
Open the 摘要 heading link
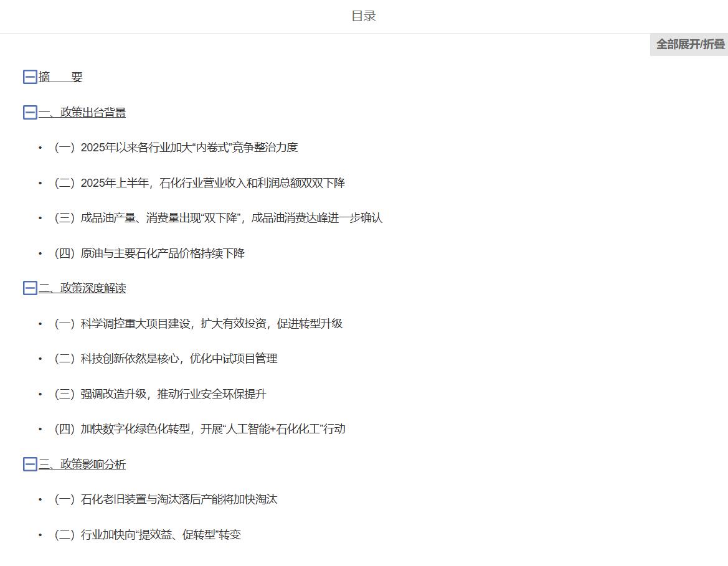click(x=60, y=77)
